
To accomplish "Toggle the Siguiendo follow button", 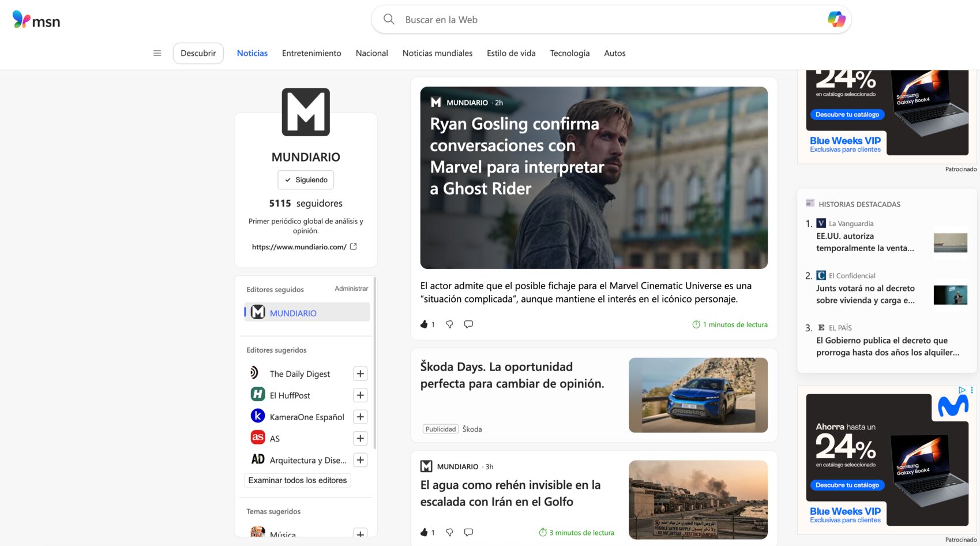I will [306, 180].
